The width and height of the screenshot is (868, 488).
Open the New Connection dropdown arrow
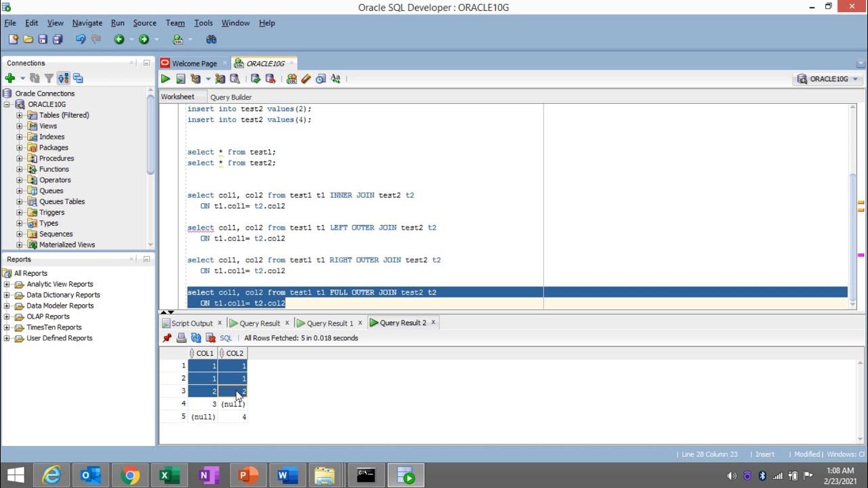coord(22,79)
